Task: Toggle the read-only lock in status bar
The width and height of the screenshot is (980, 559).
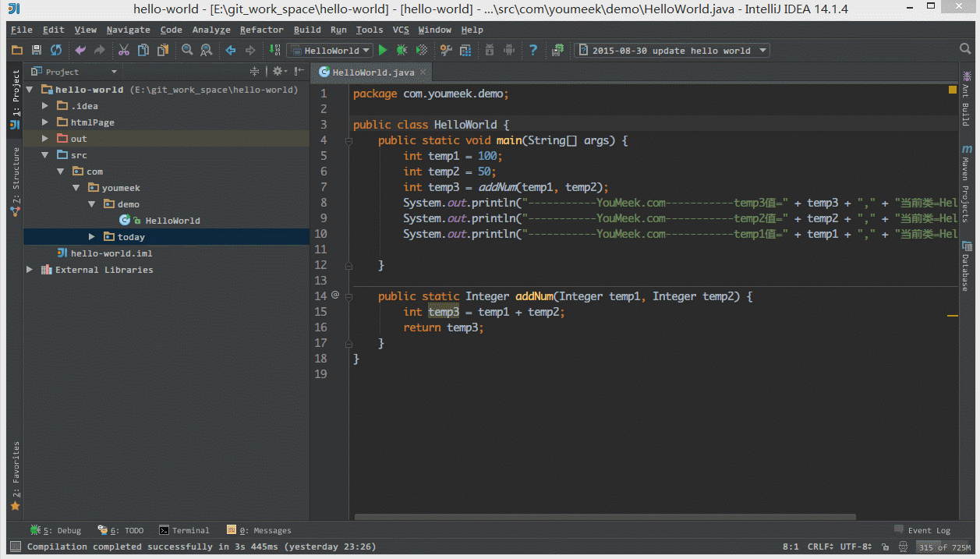Action: (886, 547)
